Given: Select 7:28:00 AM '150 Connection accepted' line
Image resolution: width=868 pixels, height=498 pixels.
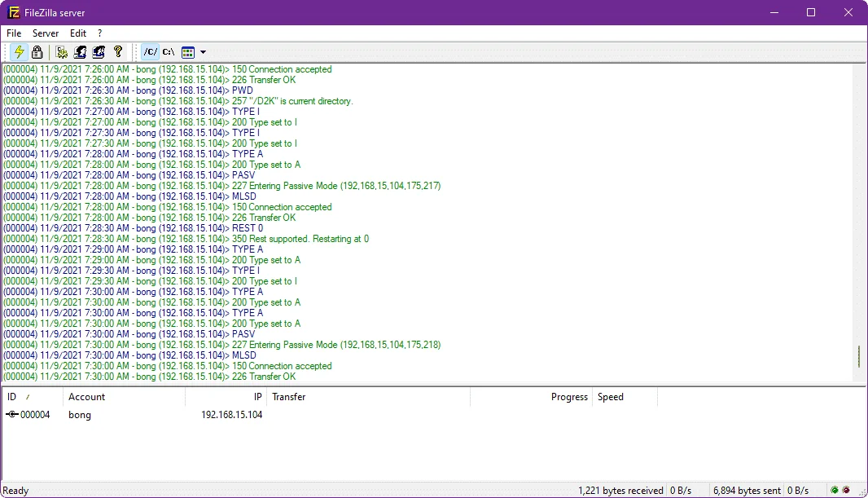Looking at the screenshot, I should point(167,207).
